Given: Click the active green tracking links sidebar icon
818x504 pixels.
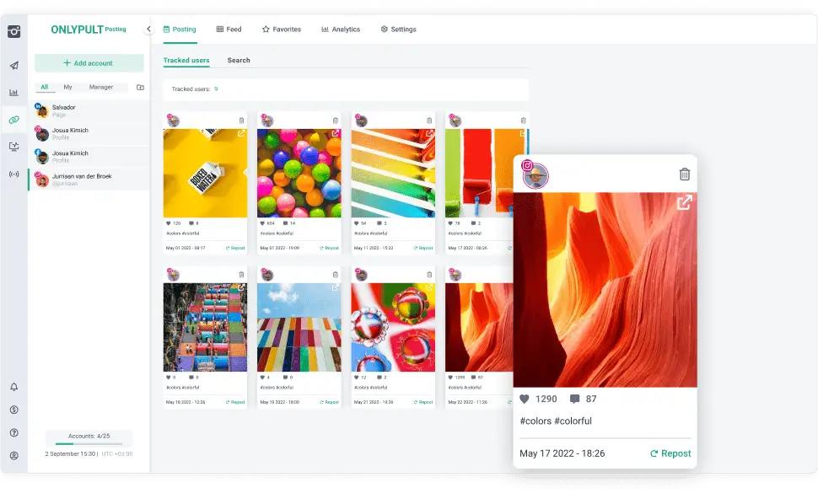Looking at the screenshot, I should [x=13, y=120].
